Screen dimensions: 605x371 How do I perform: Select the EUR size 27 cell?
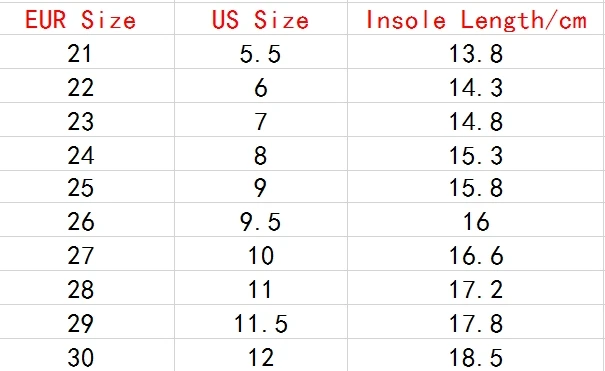coord(87,254)
